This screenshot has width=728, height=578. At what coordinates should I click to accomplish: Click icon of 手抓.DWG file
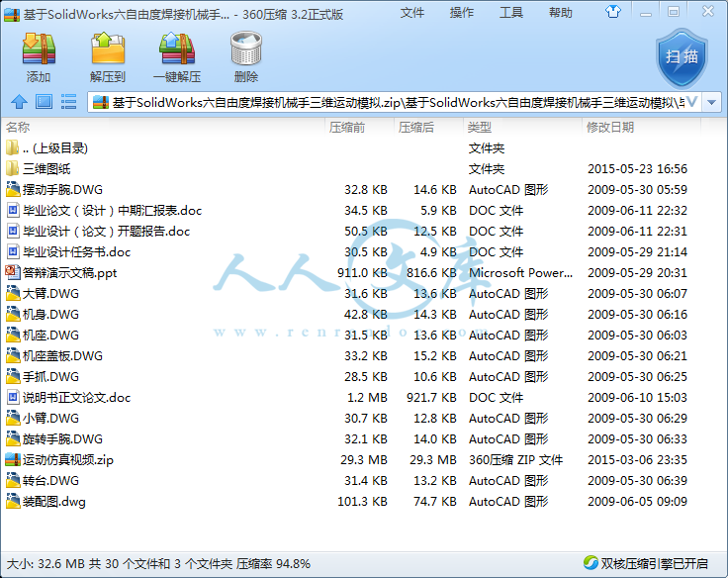[x=13, y=376]
